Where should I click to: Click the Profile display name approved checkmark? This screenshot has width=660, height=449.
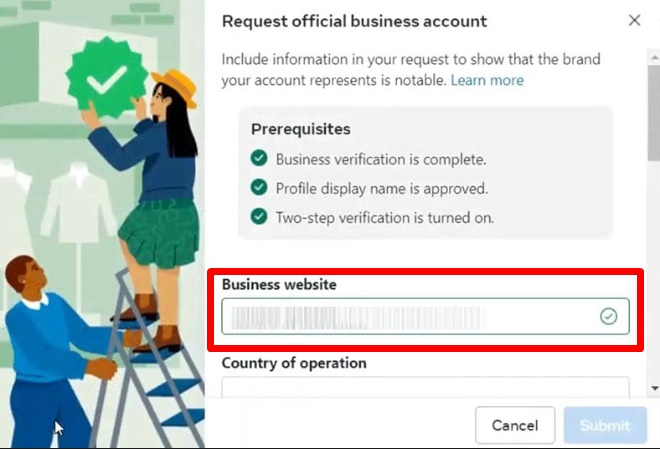tap(259, 187)
